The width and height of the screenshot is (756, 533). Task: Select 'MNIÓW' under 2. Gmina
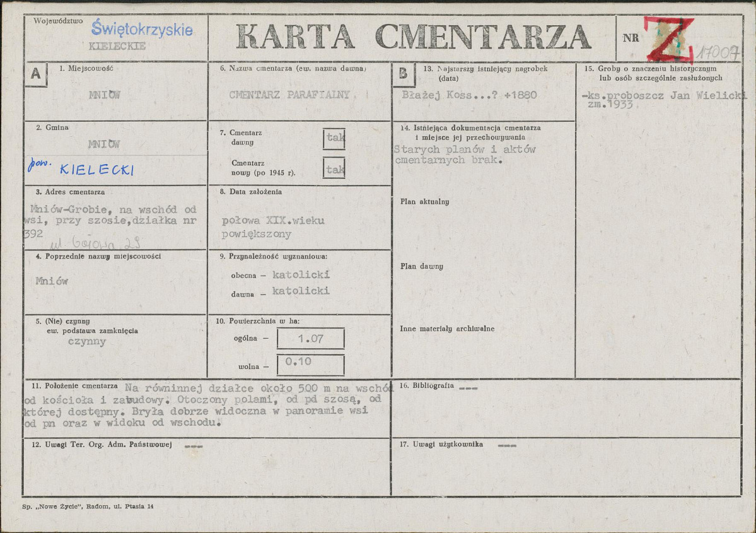point(103,144)
